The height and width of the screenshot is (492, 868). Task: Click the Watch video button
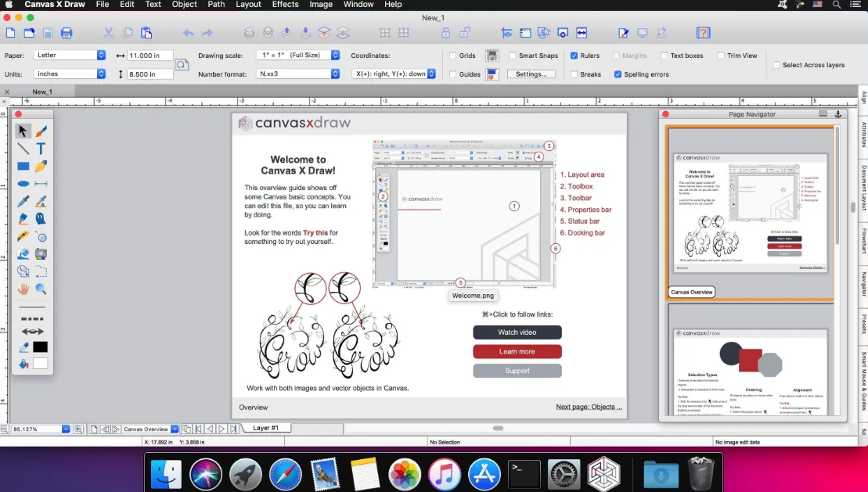517,332
